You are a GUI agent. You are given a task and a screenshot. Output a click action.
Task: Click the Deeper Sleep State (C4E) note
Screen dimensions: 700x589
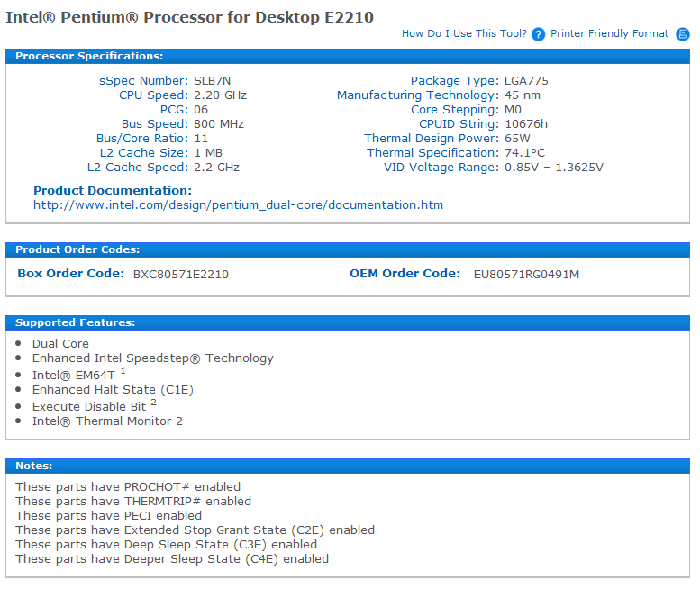(x=172, y=559)
